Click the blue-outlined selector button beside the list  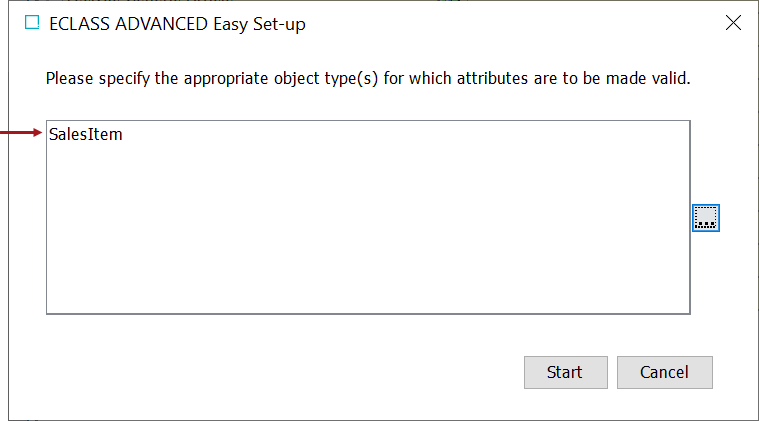click(x=706, y=218)
